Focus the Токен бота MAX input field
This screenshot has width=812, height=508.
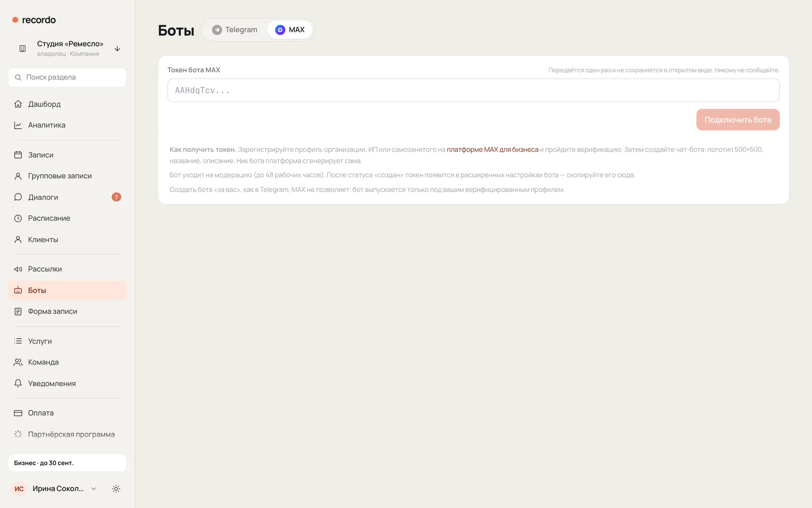473,91
